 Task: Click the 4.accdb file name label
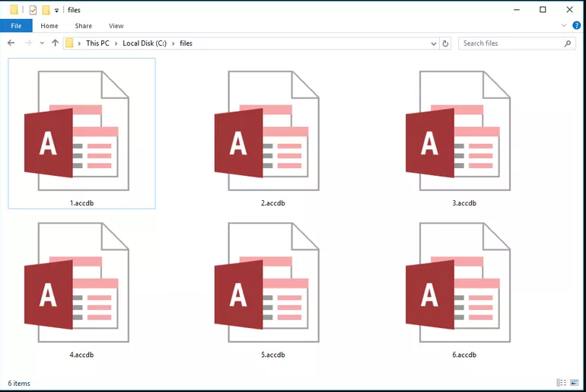tap(81, 355)
